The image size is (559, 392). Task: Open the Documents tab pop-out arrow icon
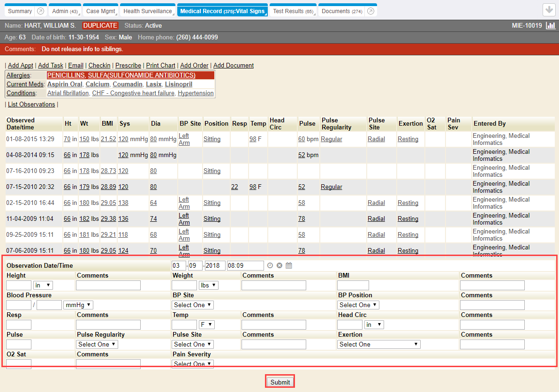370,11
